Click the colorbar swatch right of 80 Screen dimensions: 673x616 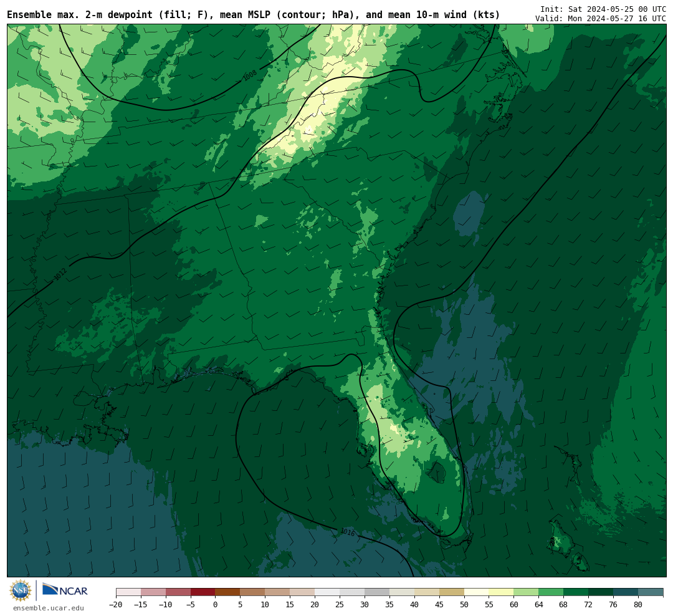click(651, 592)
